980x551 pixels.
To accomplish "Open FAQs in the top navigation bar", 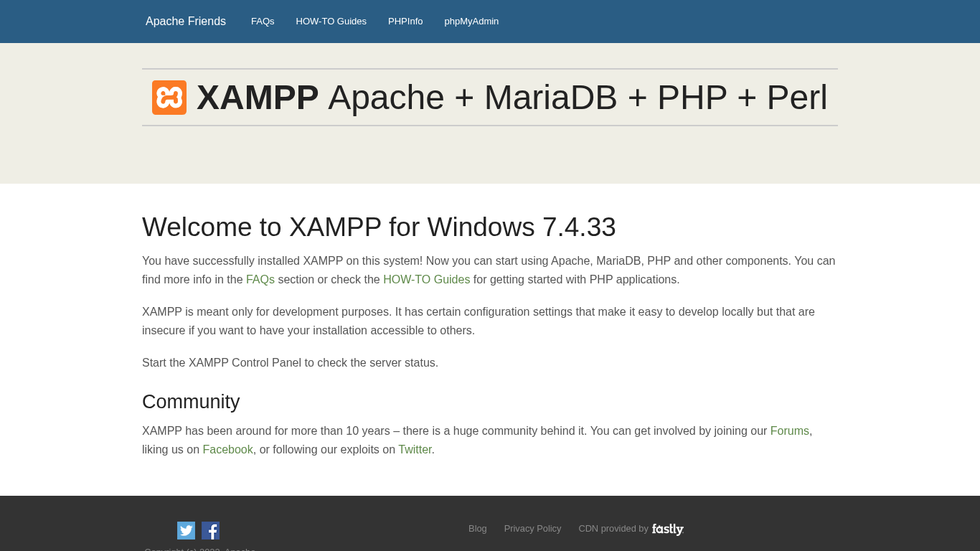I will (263, 22).
